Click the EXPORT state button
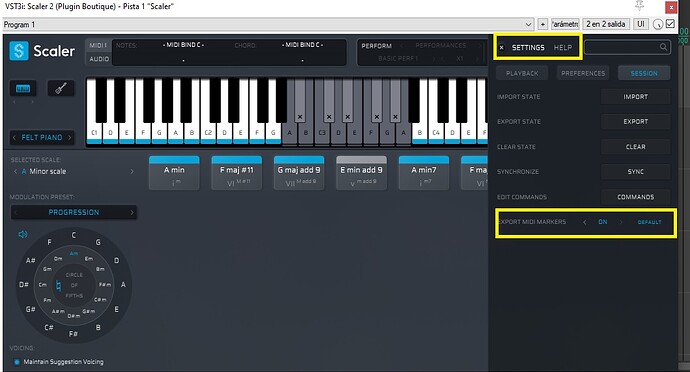 (x=635, y=122)
